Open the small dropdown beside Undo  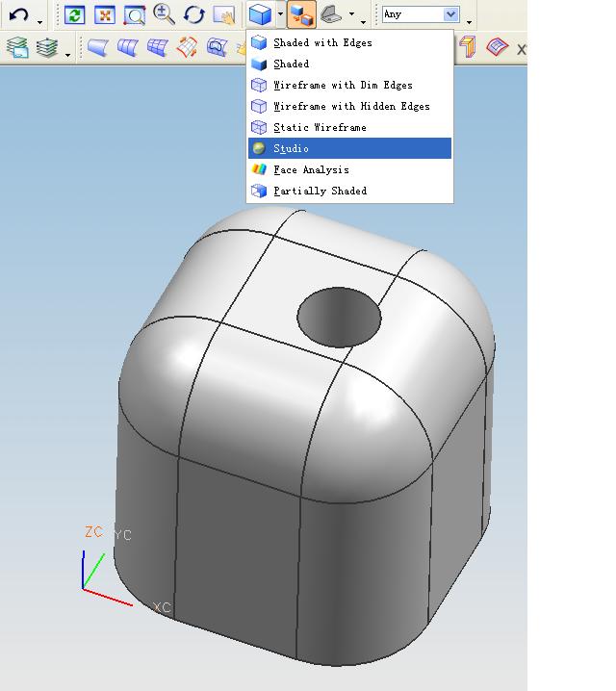tap(40, 22)
